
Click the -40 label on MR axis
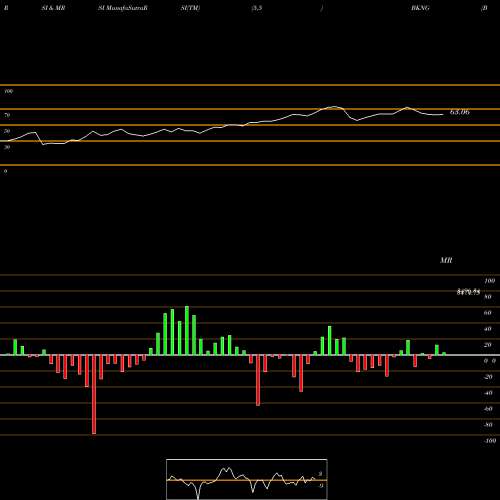click(x=488, y=393)
